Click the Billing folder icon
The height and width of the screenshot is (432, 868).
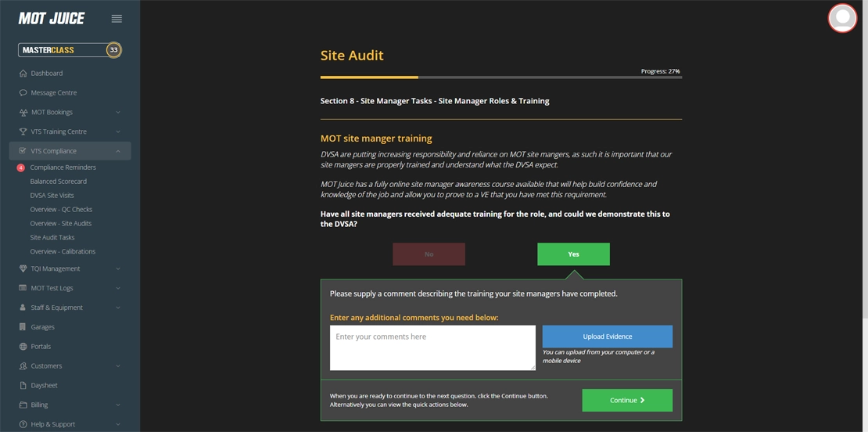(x=23, y=405)
